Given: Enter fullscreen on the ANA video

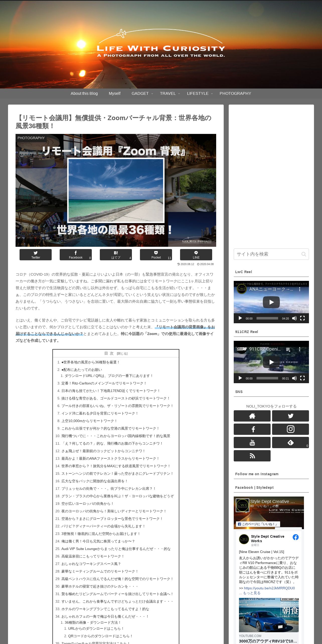Looking at the screenshot, I should (x=302, y=318).
